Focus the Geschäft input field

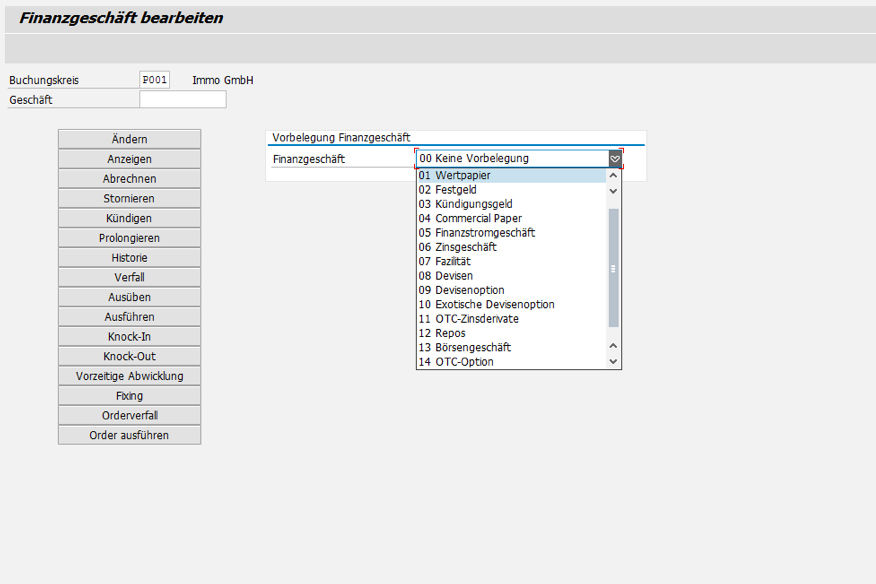(183, 100)
